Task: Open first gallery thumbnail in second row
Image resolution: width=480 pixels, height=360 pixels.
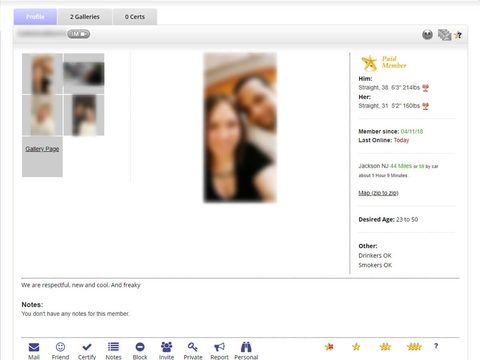Action: tap(42, 115)
